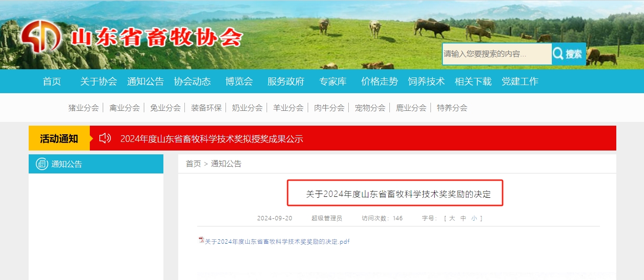Viewport: 644px width, 280px height.
Task: Click the PDF file icon
Action: (201, 240)
